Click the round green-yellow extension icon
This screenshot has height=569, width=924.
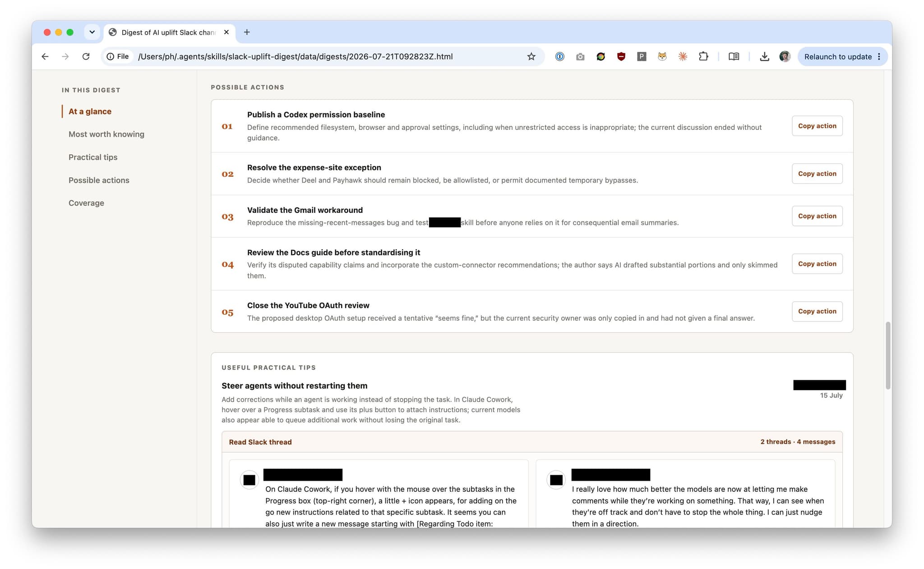click(601, 56)
